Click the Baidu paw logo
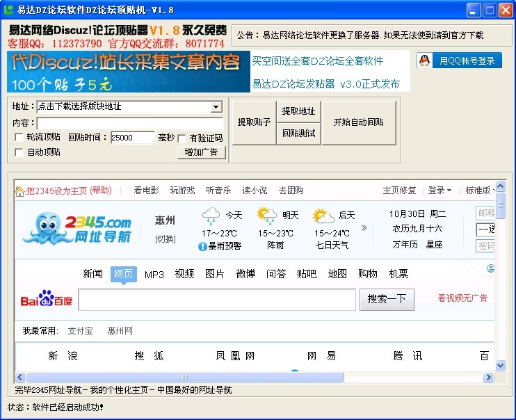Viewport: 516px width, 420px height. [x=47, y=300]
